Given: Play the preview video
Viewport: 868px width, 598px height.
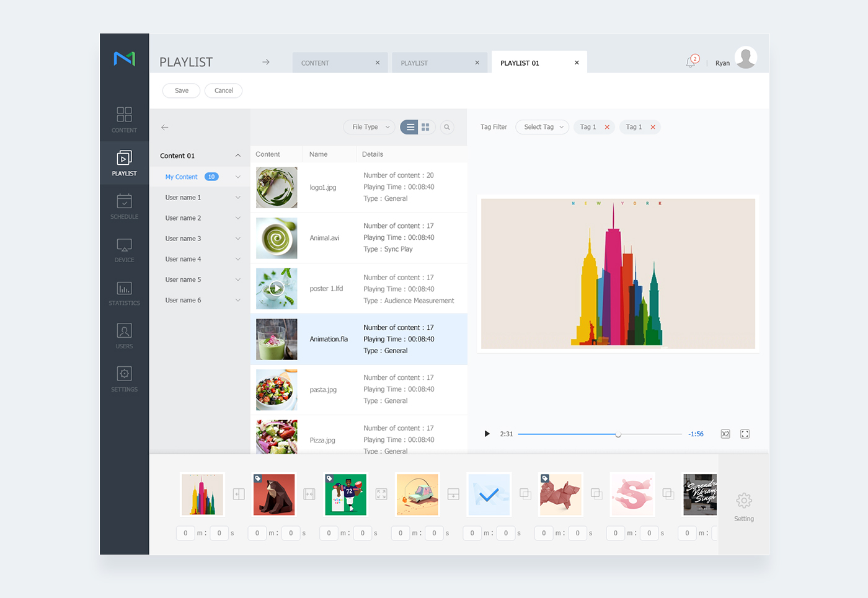Looking at the screenshot, I should pos(487,434).
